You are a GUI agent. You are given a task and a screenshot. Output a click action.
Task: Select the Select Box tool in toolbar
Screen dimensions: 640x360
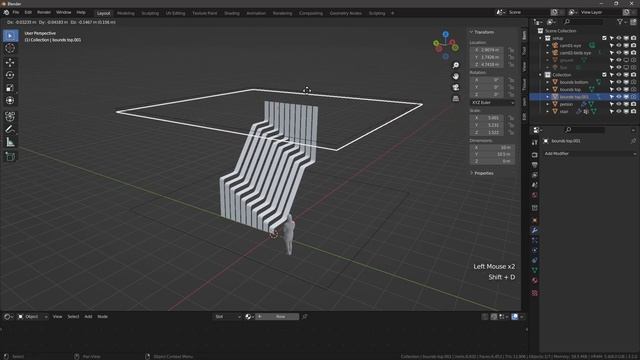[x=10, y=36]
